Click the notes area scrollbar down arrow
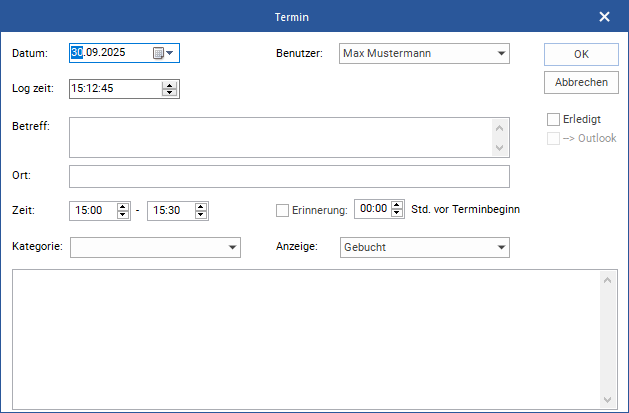 coord(607,400)
